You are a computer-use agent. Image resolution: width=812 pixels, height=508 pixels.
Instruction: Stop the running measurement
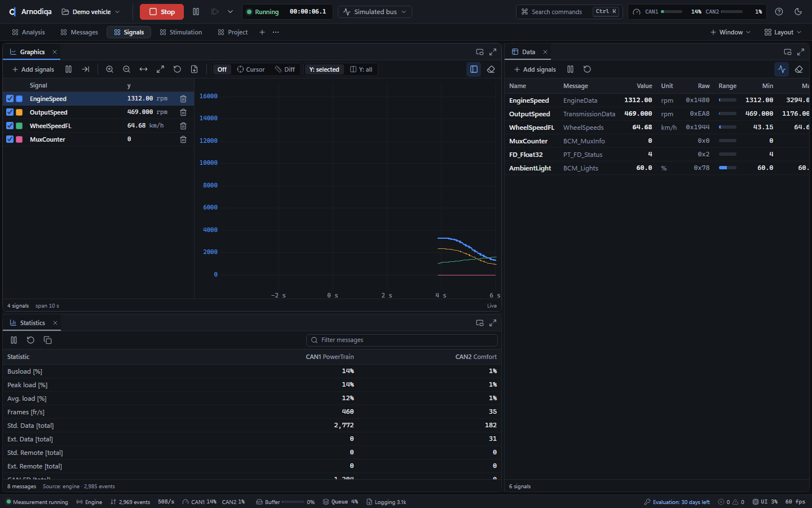point(162,12)
